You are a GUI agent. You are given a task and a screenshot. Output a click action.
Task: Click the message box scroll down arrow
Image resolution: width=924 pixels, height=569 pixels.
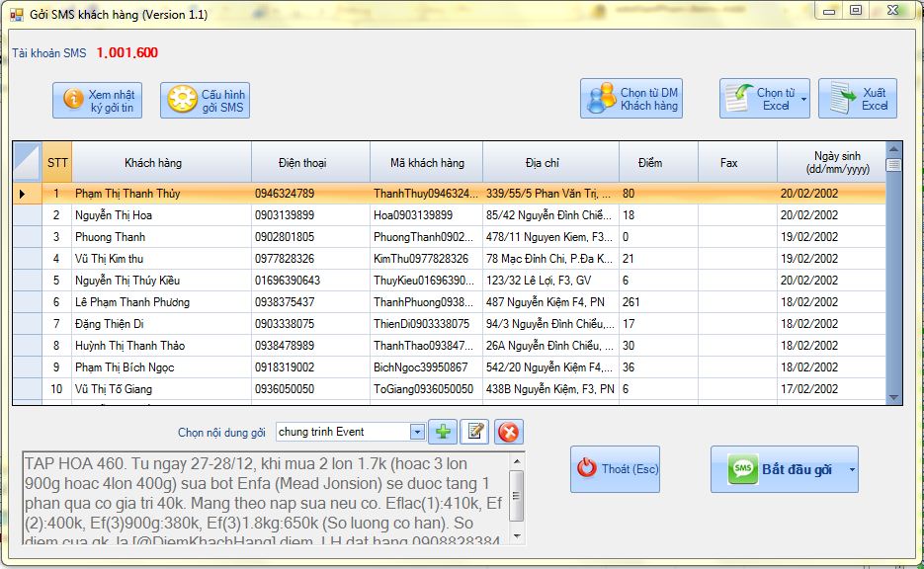[x=516, y=536]
